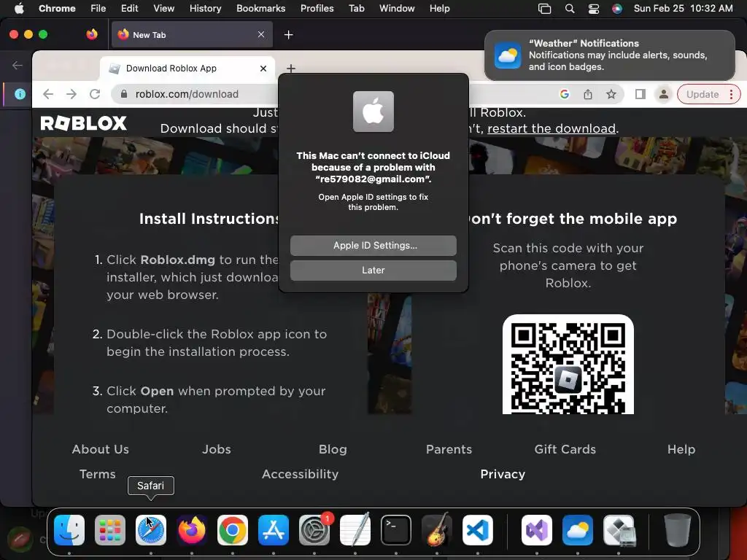The image size is (747, 560).
Task: Toggle the Chrome side panel icon
Action: (x=640, y=94)
